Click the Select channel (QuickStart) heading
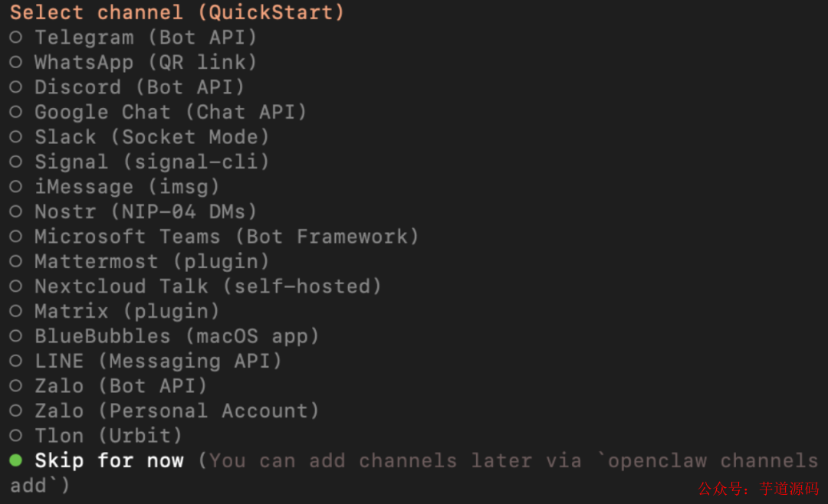Image resolution: width=828 pixels, height=504 pixels. coord(177,12)
